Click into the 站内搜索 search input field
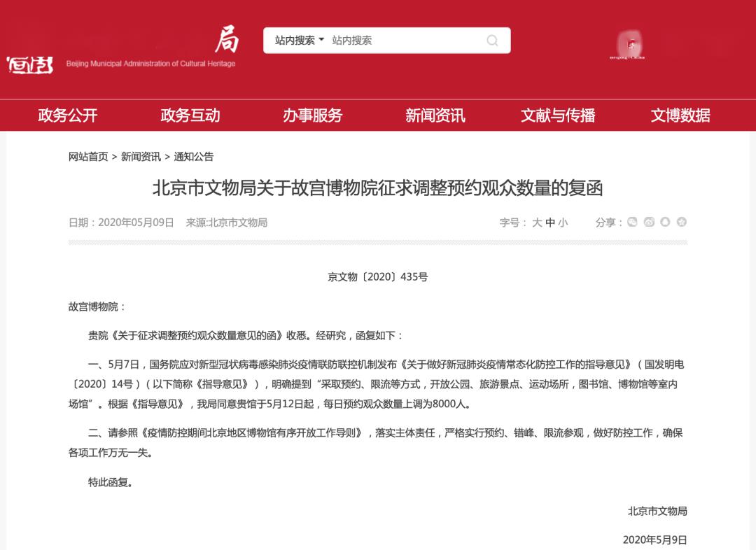The height and width of the screenshot is (550, 756). pos(405,41)
